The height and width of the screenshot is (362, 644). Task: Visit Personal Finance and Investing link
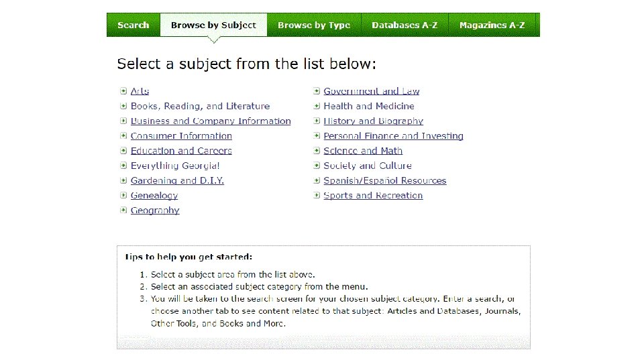393,136
